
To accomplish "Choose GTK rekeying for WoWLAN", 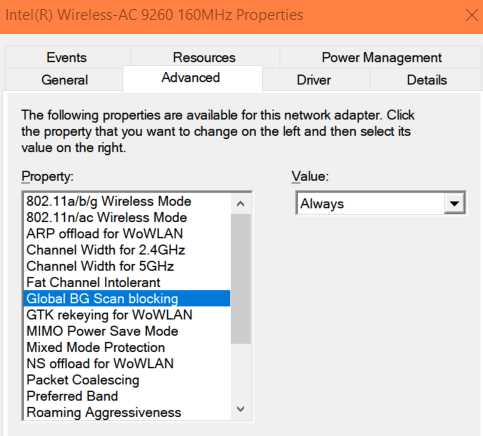I will [x=127, y=315].
